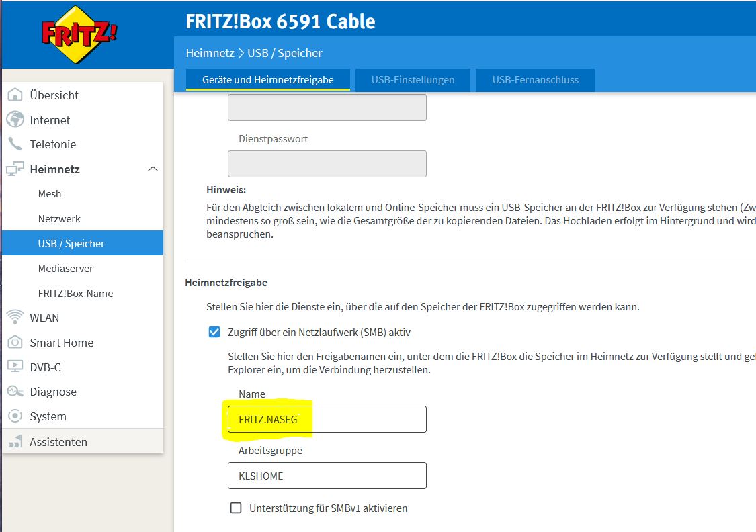
Task: Click the DVB-C TV play icon
Action: click(x=15, y=367)
